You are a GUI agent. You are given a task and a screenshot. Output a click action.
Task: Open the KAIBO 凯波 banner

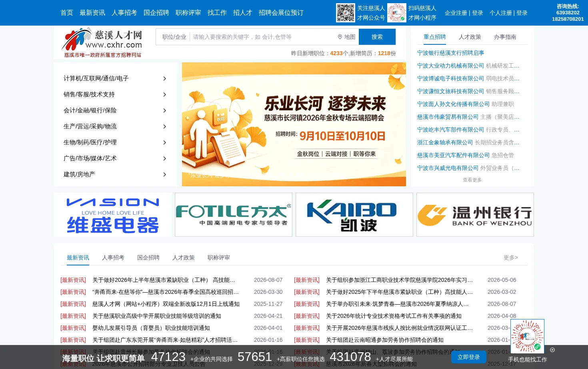354,215
